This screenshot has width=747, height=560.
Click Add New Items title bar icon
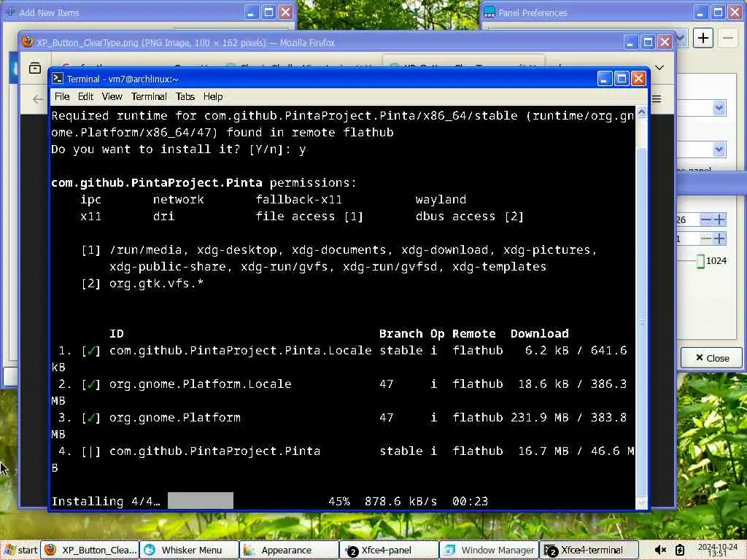click(x=10, y=12)
